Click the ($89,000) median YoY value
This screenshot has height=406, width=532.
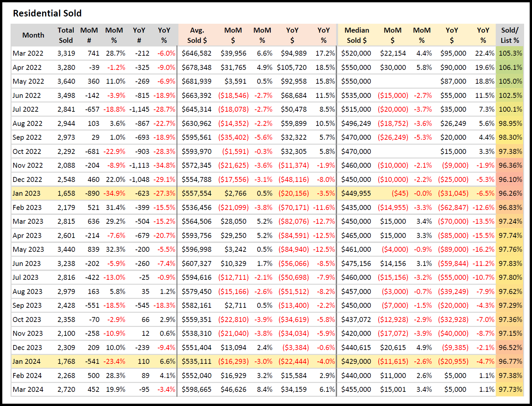click(453, 249)
